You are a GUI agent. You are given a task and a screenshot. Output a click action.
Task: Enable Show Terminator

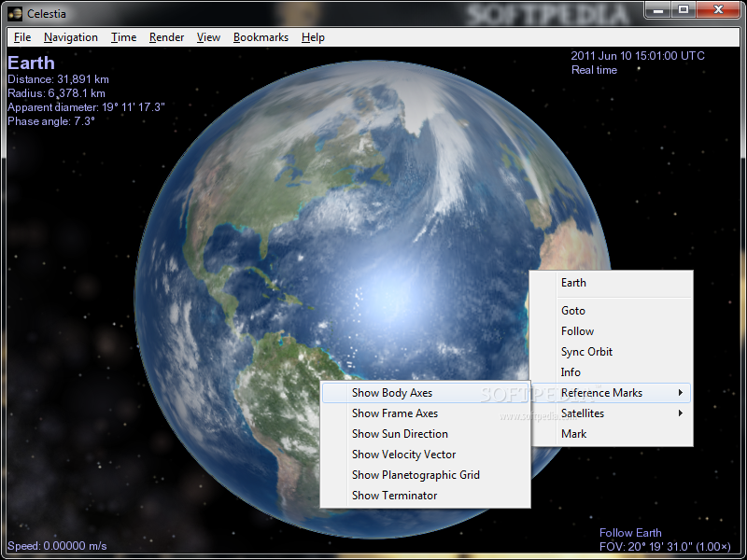(426, 496)
